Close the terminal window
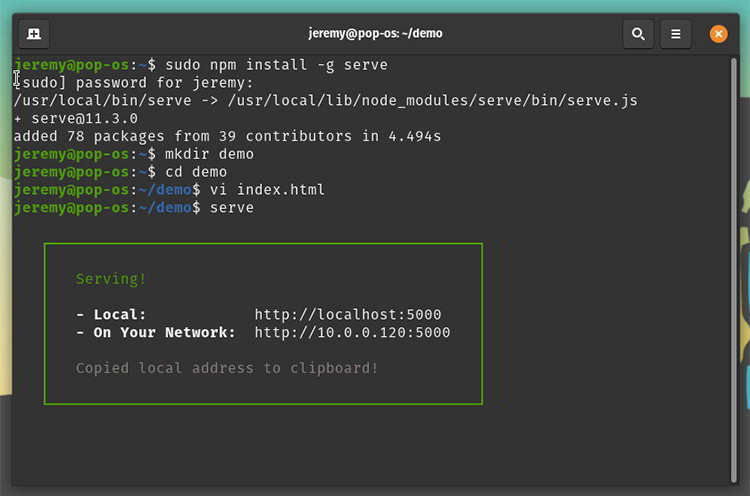 pyautogui.click(x=718, y=34)
